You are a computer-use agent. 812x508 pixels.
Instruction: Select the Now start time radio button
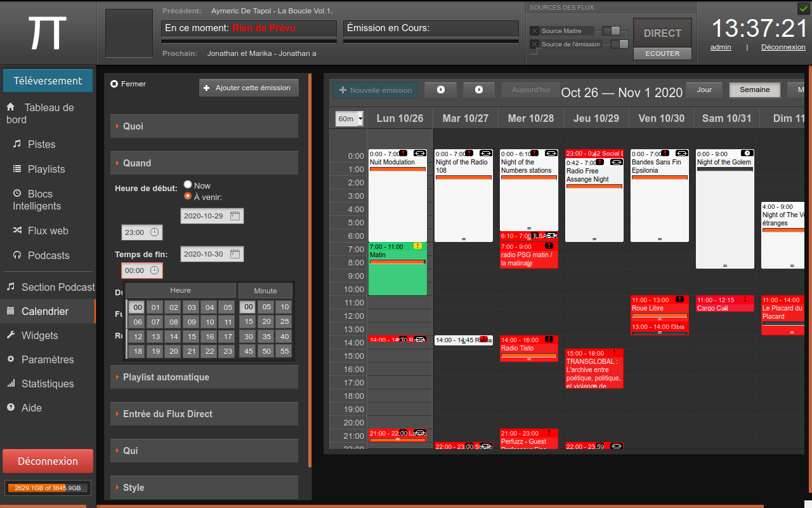coord(188,185)
